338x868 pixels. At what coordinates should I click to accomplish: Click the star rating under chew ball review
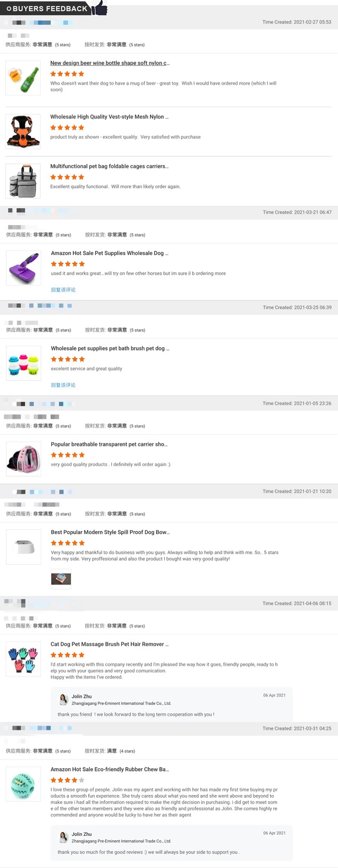tap(67, 780)
